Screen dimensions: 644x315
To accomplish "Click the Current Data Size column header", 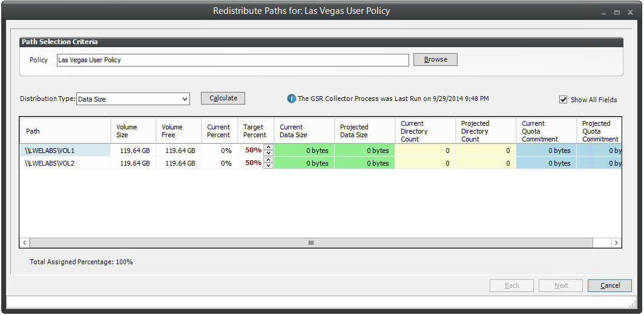I will coord(304,131).
